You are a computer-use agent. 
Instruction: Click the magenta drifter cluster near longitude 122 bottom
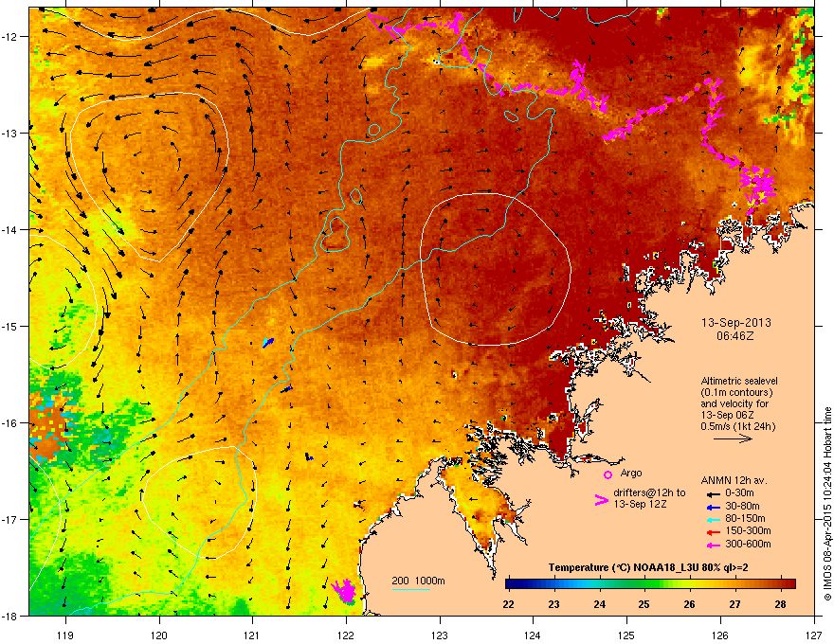tap(345, 591)
